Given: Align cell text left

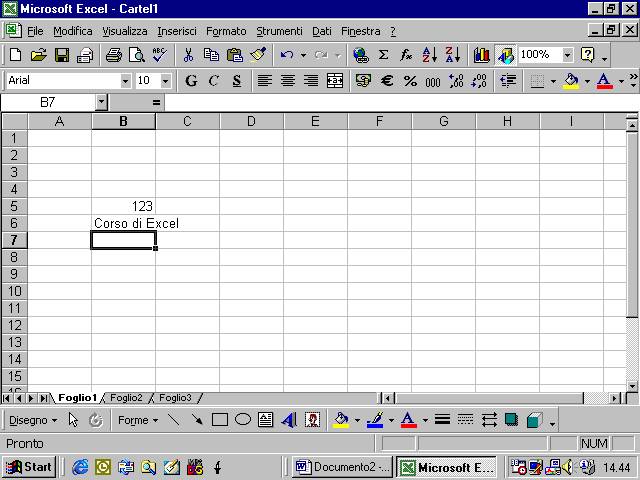Looking at the screenshot, I should point(264,80).
